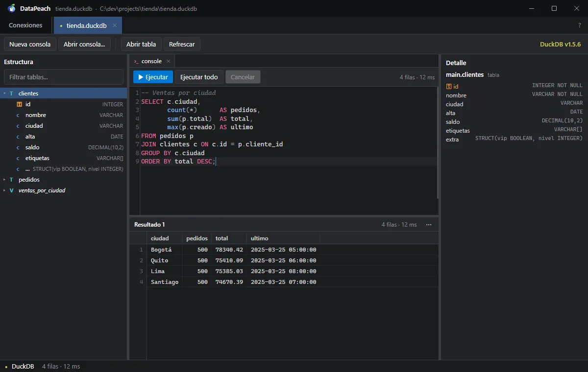Click the Ejecutar todo button
Viewport: 588px width, 372px height.
(x=199, y=77)
